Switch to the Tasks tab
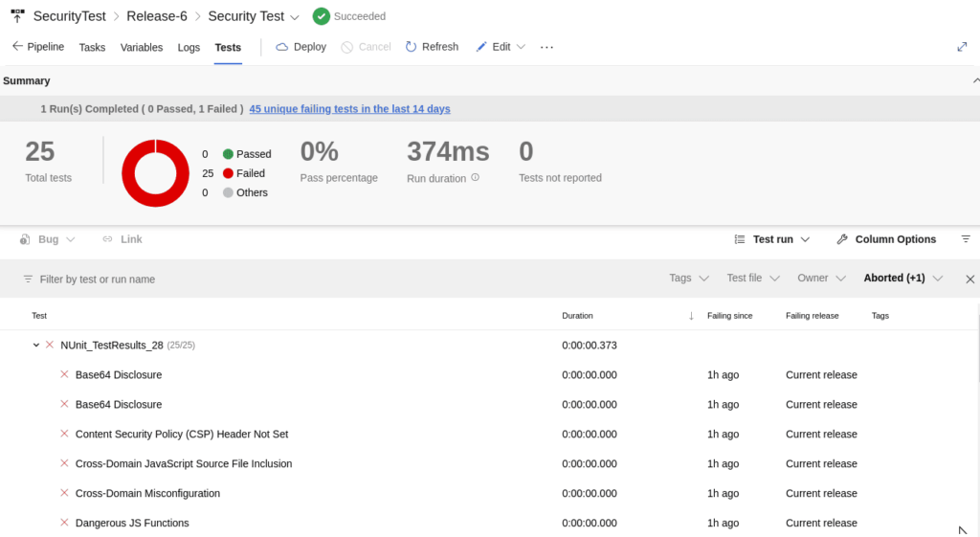Viewport: 980px width, 537px height. coord(92,48)
